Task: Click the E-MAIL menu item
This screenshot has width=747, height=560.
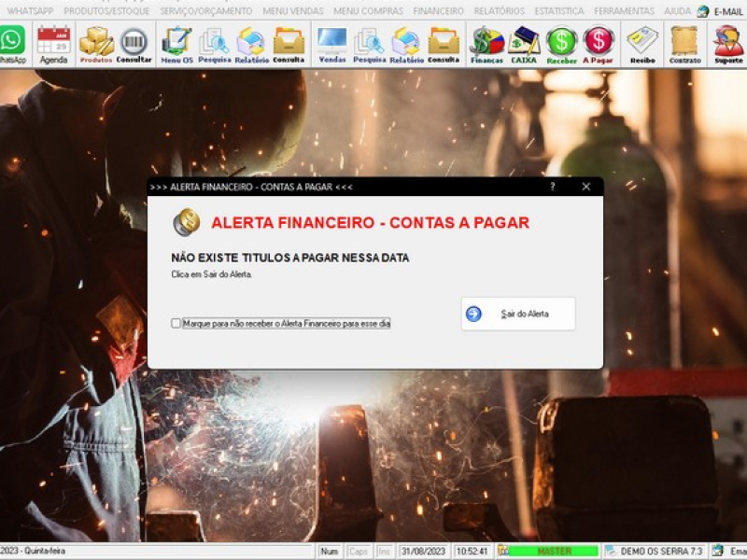Action: click(x=720, y=11)
